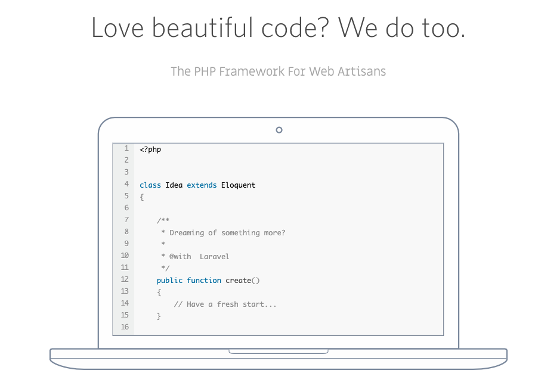Click the '* @with Laravel' comment line
The height and width of the screenshot is (392, 535).
[x=195, y=257]
